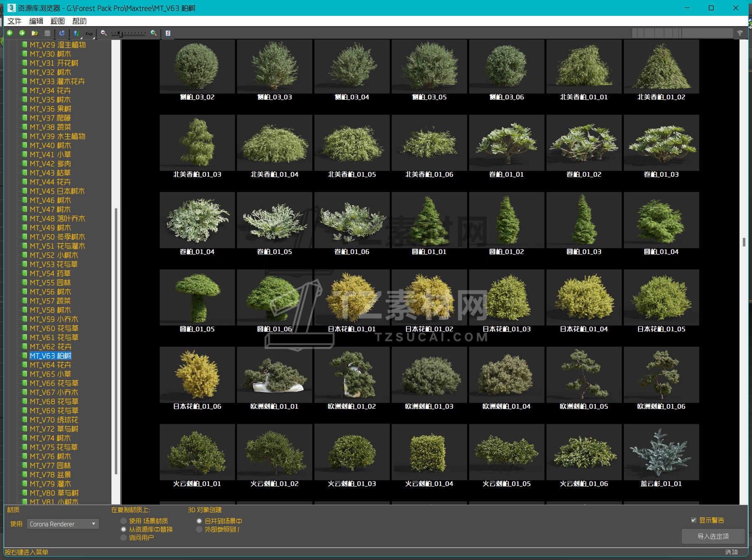This screenshot has height=560, width=752.
Task: Click the zoom in magnifier icon
Action: tap(153, 33)
